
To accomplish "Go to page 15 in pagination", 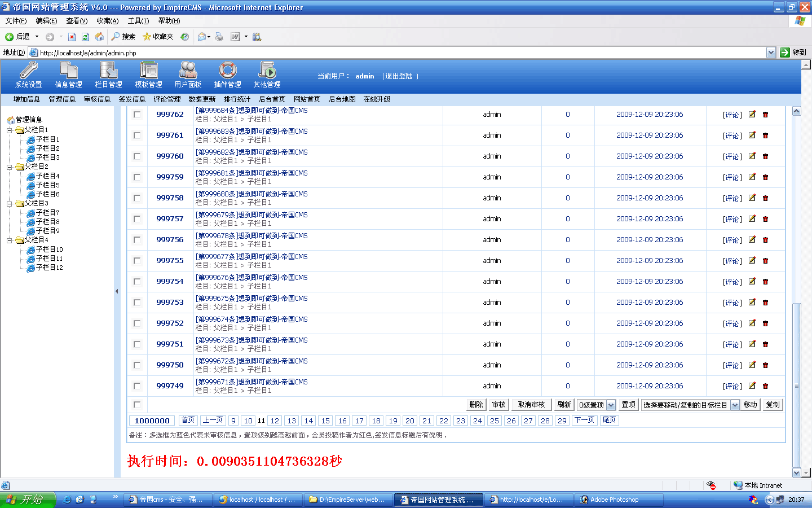I will point(325,421).
